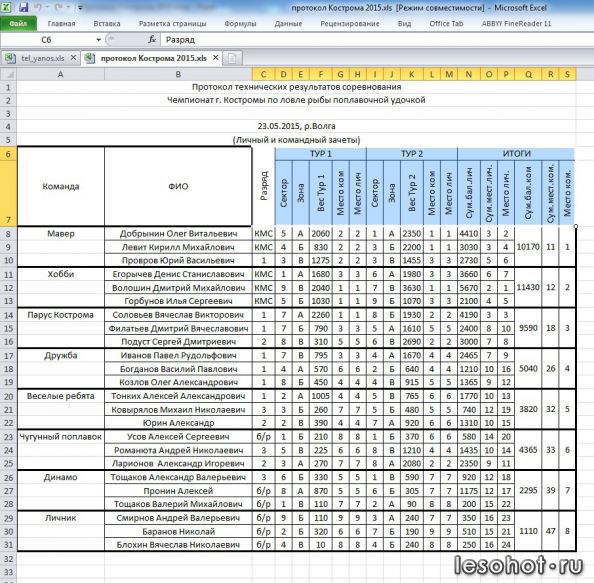594x583 pixels.
Task: Select team total cell 11430
Action: coord(528,288)
